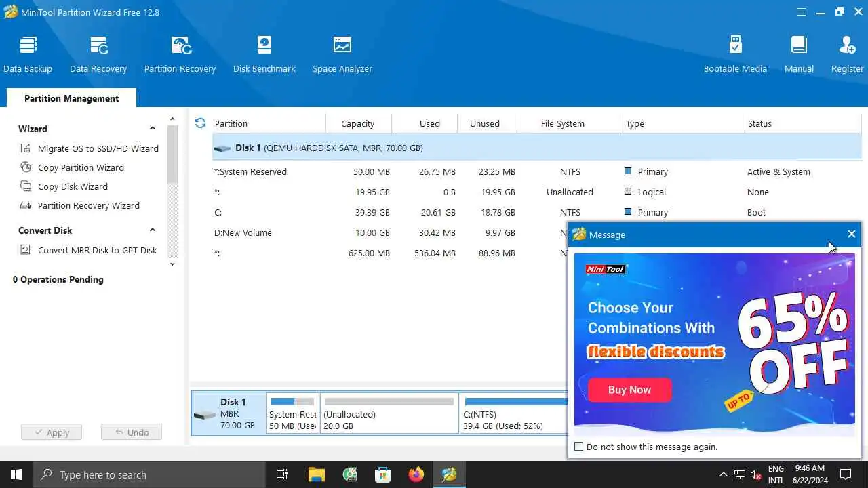Screen dimensions: 868x488
Task: Switch to the Partition Management tab
Action: [71, 98]
